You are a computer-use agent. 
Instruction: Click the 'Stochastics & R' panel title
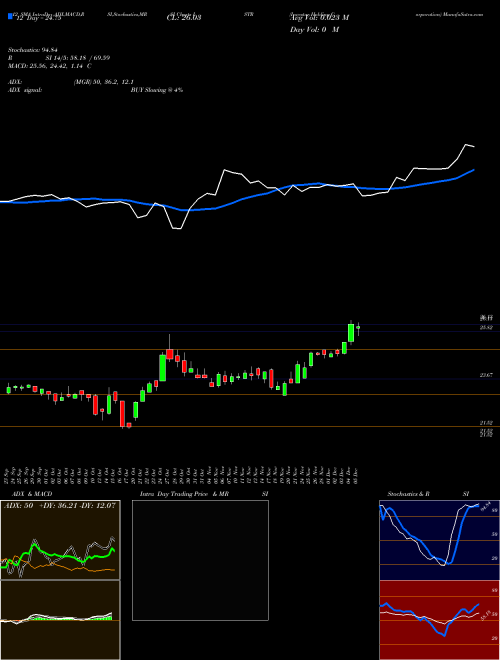(408, 494)
